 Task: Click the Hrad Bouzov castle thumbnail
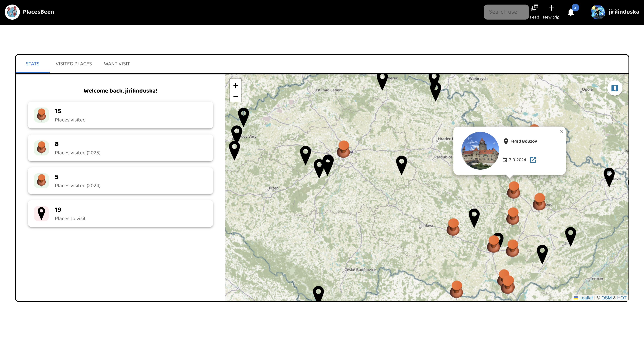pos(480,151)
